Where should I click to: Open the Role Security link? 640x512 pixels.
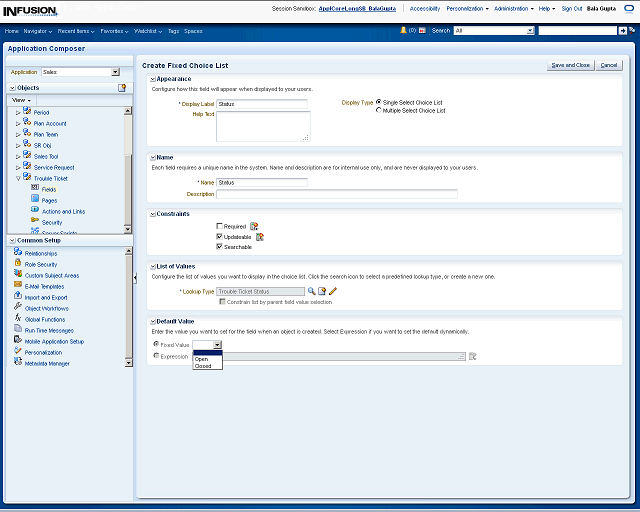point(40,265)
